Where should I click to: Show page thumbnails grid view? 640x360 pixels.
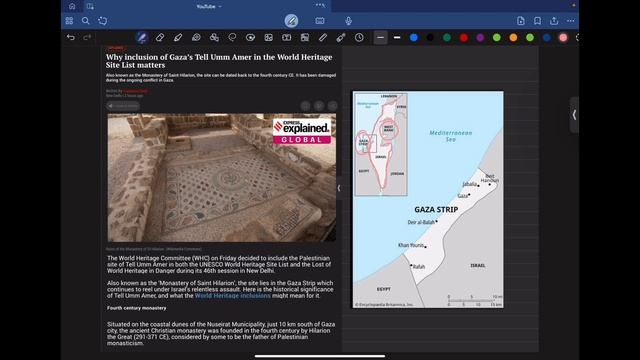[69, 21]
